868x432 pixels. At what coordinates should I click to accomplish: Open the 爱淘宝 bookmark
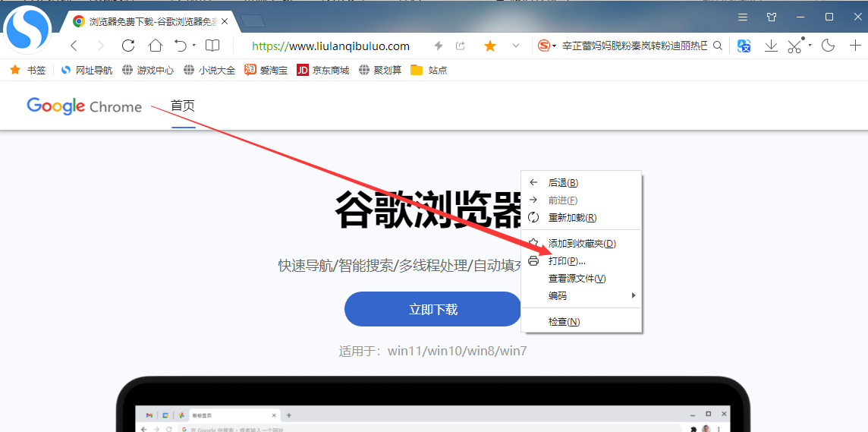pyautogui.click(x=266, y=70)
